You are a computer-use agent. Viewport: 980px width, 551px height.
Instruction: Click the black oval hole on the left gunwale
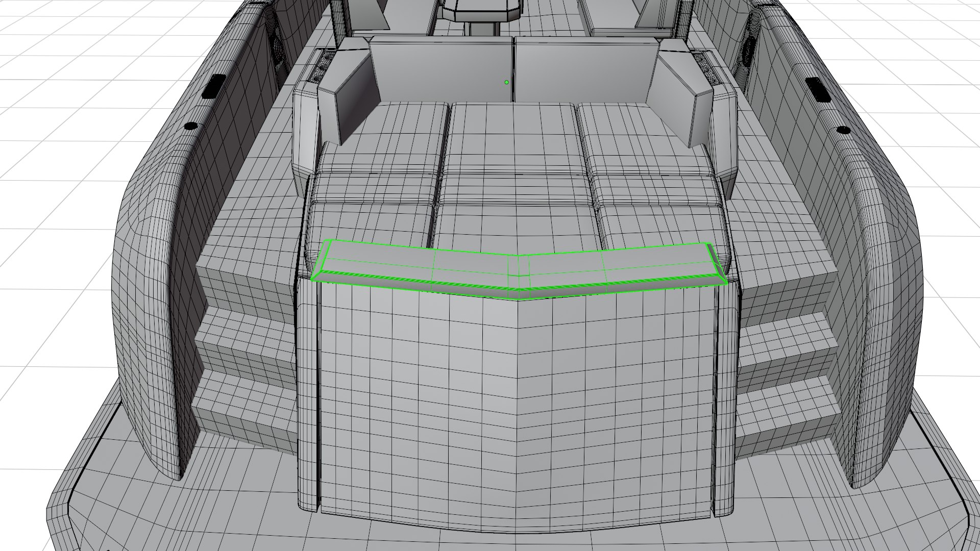coord(190,126)
